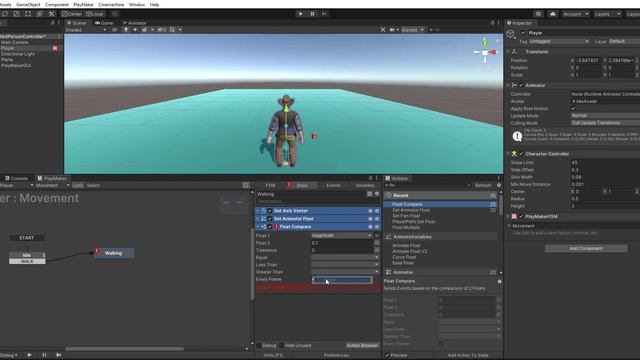
Task: Switch to the Animator tab
Action: point(134,23)
